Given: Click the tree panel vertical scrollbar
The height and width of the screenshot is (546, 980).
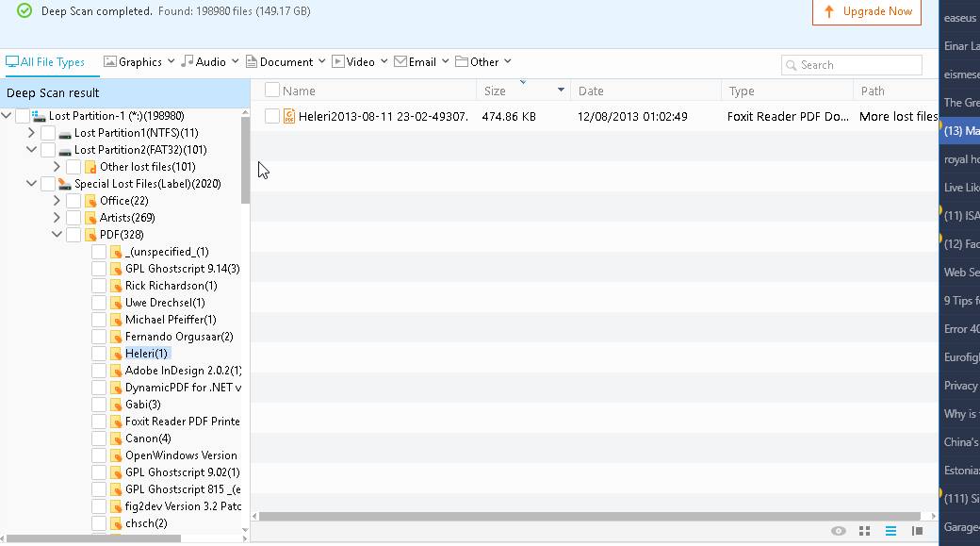Looking at the screenshot, I should coord(245,160).
